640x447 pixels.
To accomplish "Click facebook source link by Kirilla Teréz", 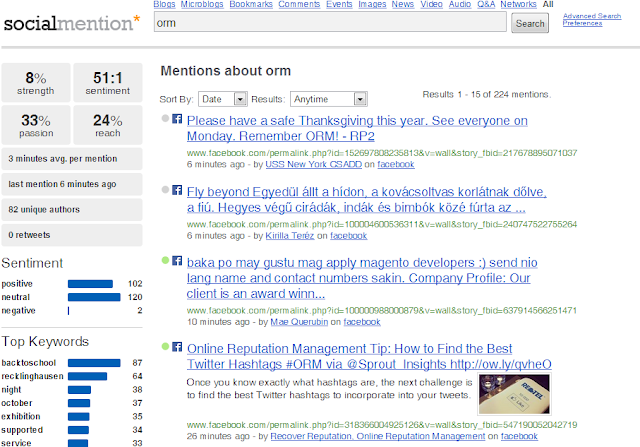I will click(x=349, y=236).
